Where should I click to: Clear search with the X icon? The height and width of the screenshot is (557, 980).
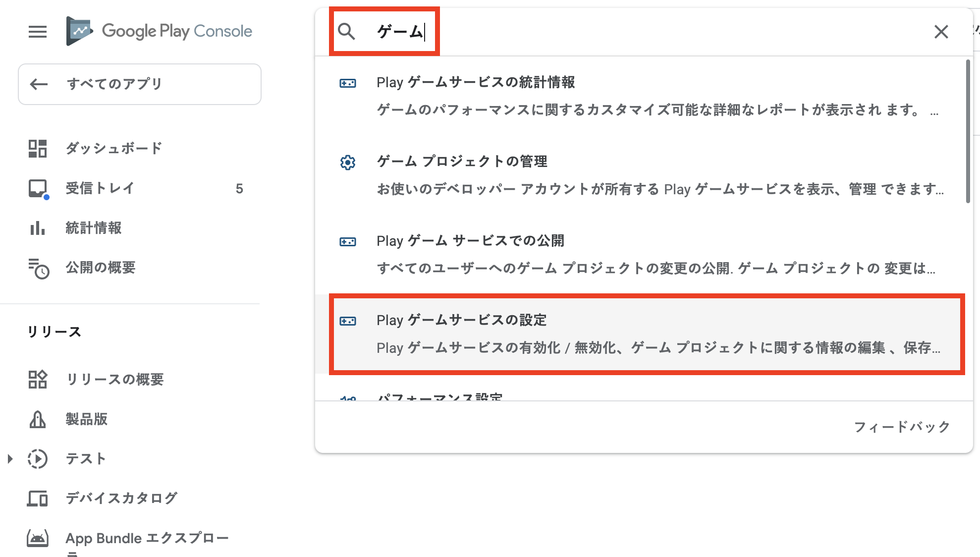click(941, 32)
